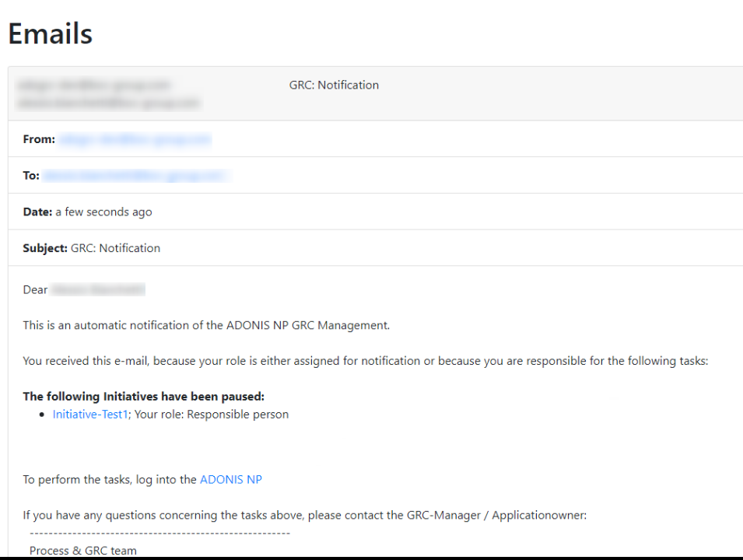Viewport: 743px width, 560px height.
Task: Click the bold To: label
Action: click(x=31, y=177)
